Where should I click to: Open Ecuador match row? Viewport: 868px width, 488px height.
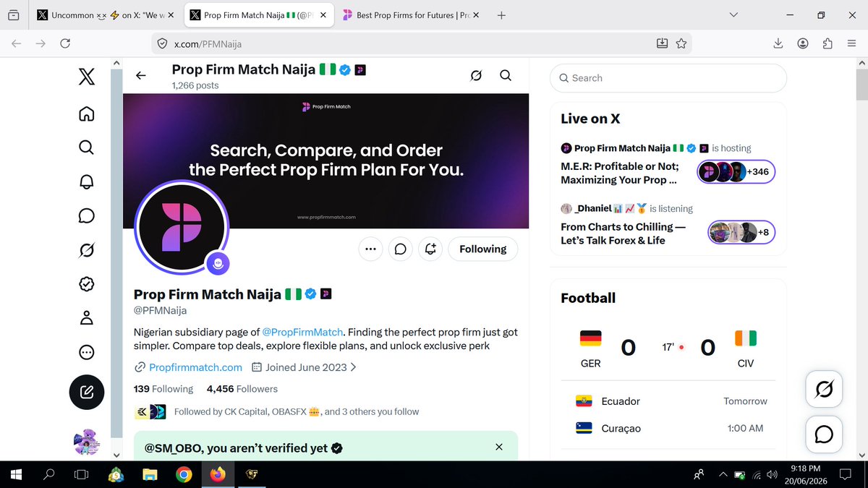click(x=668, y=401)
